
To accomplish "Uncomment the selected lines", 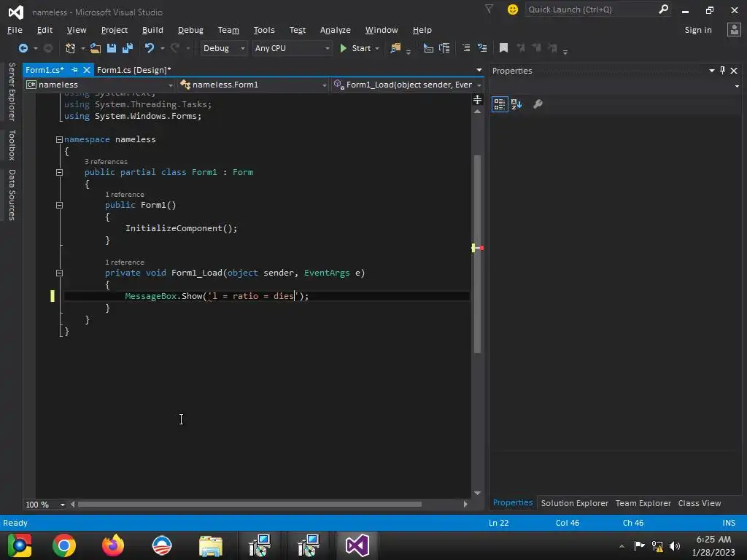I will 482,48.
